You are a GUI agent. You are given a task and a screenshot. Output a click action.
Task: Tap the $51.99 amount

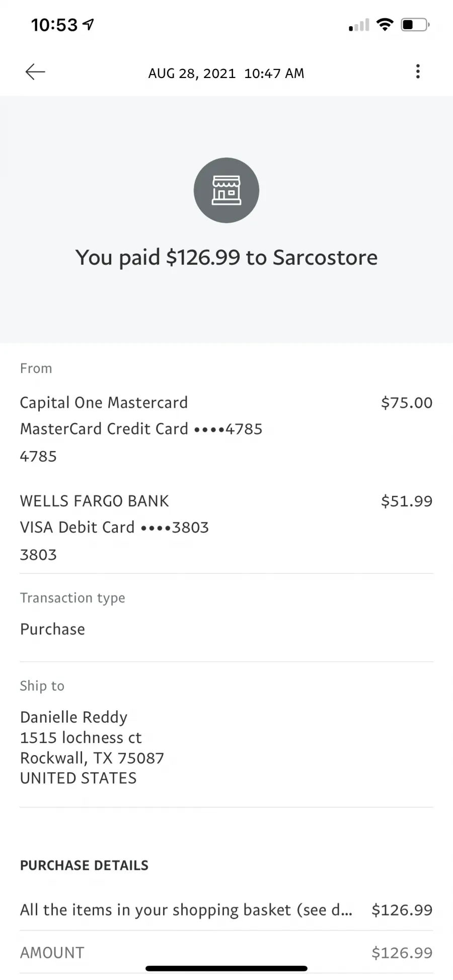407,501
